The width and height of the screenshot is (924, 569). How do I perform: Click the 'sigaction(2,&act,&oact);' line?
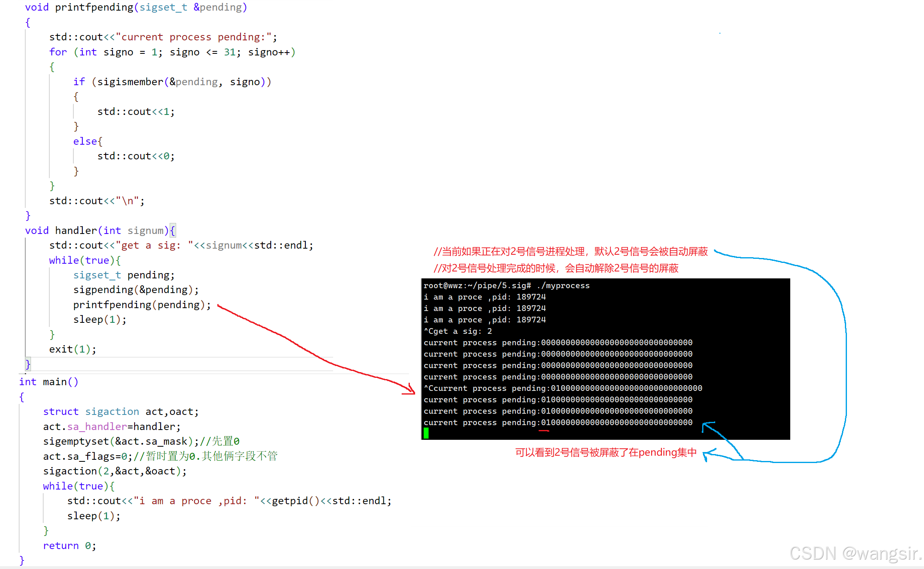115,471
